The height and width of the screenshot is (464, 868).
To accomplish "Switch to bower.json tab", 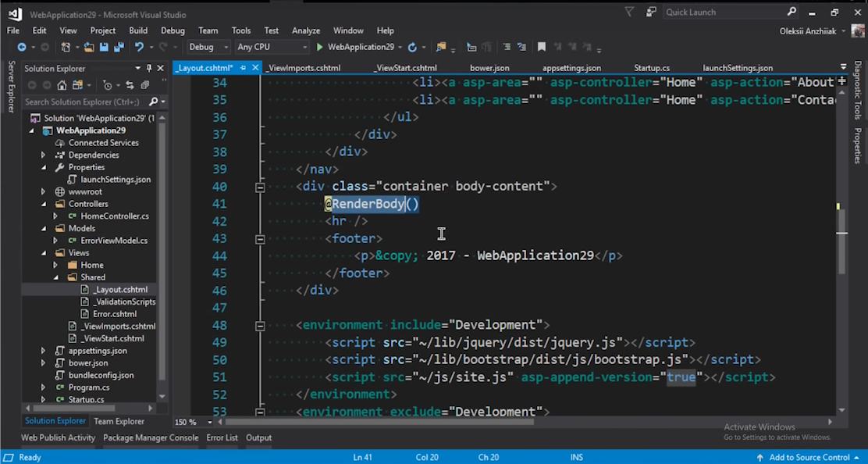I will pos(489,68).
